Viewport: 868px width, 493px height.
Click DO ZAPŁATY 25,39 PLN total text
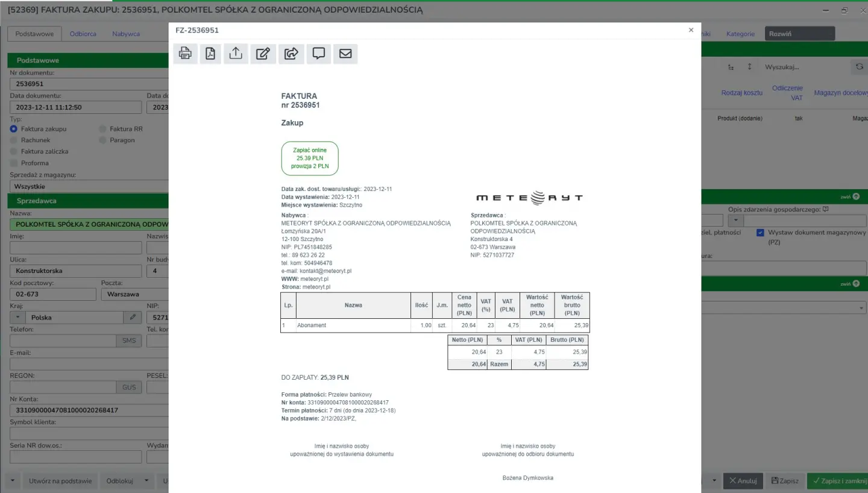(x=315, y=378)
